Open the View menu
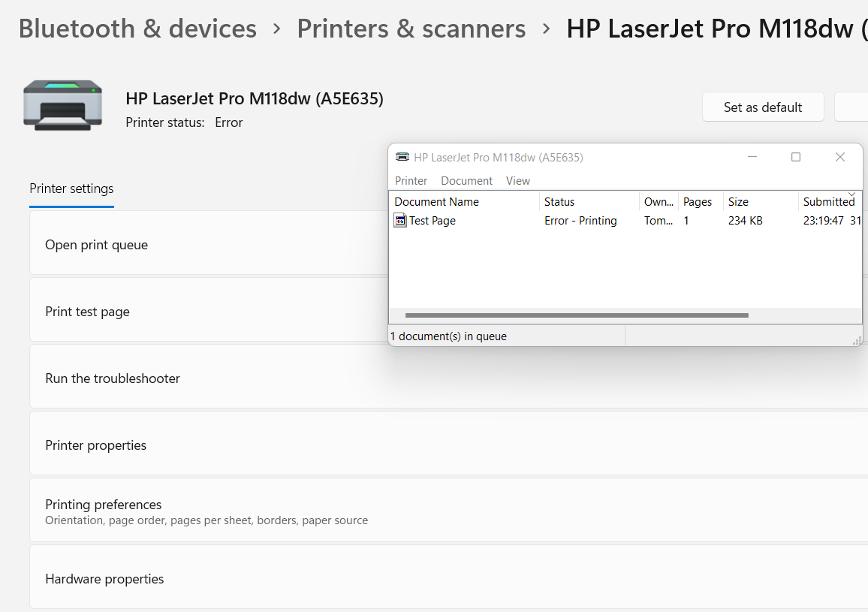The image size is (868, 612). click(x=517, y=180)
